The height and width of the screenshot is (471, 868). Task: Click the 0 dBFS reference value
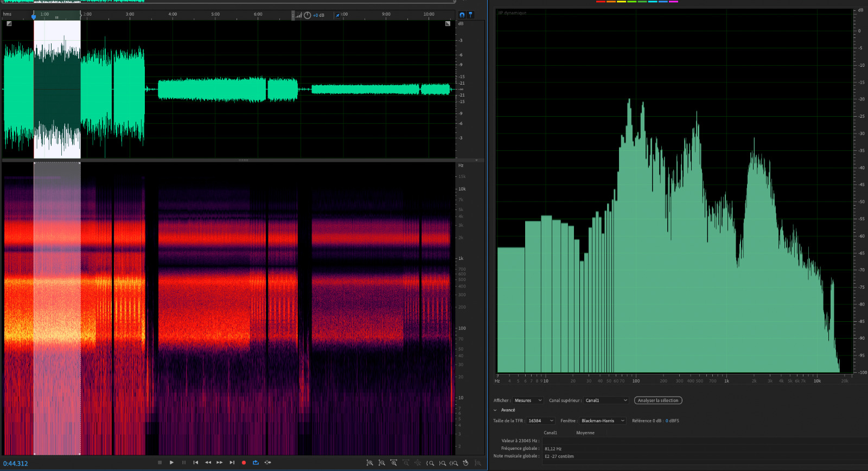672,421
